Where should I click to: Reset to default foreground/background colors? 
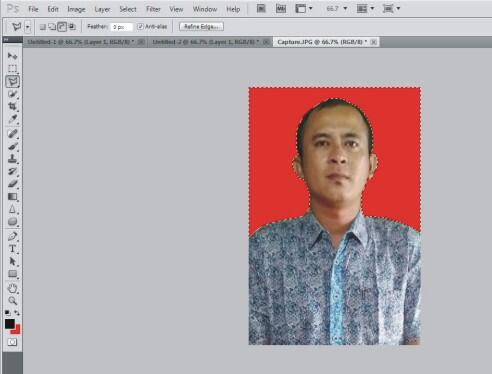click(7, 313)
